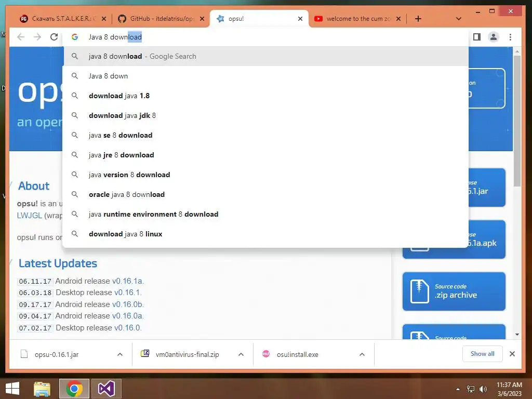Open the volume tray icon
The height and width of the screenshot is (399, 532).
tap(483, 389)
